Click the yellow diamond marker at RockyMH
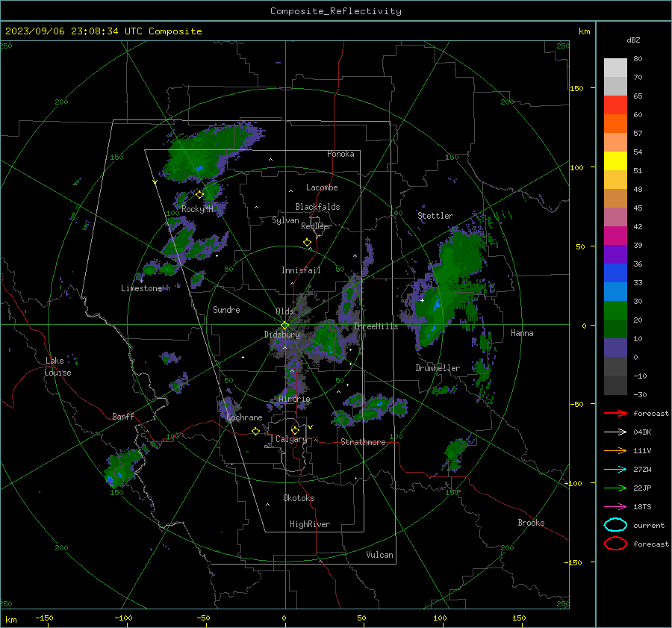672x628 pixels. [x=199, y=195]
